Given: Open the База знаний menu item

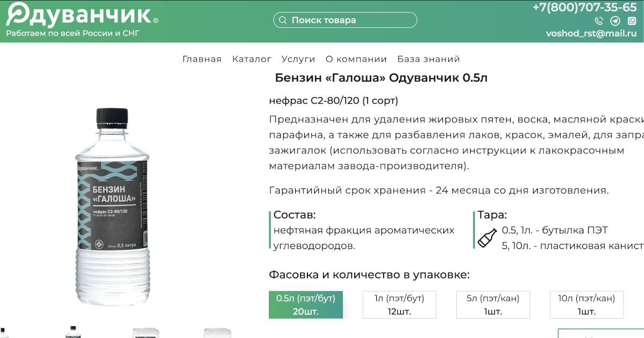Looking at the screenshot, I should click(429, 59).
